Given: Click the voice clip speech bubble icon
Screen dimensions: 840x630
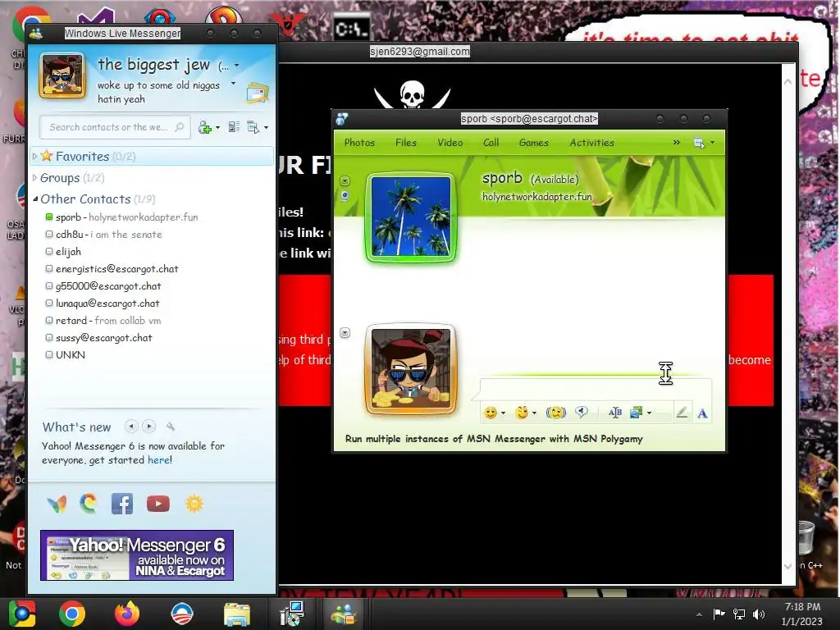Looking at the screenshot, I should 582,412.
